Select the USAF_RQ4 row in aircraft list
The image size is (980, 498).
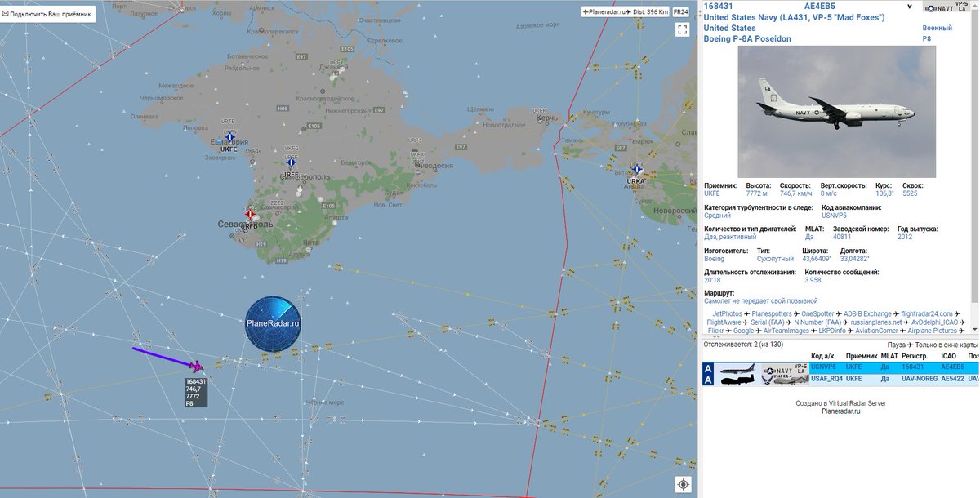(840, 379)
